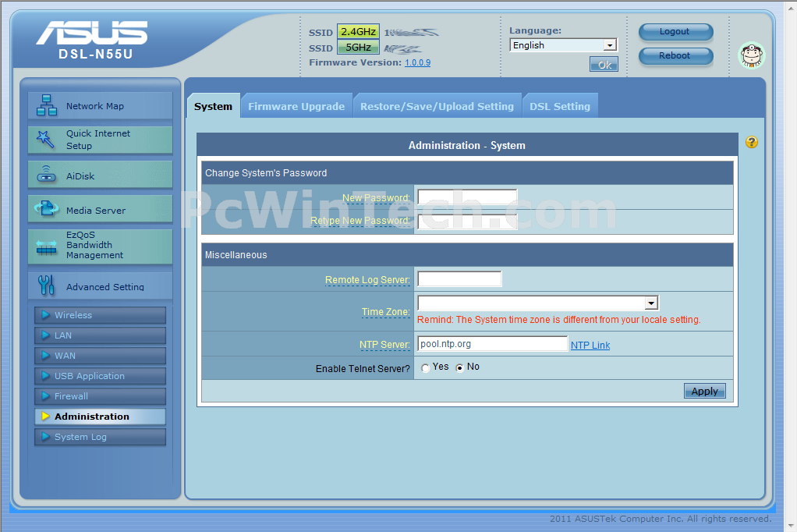Open the WAN settings menu
Viewport: 797px width, 532px height.
click(100, 356)
